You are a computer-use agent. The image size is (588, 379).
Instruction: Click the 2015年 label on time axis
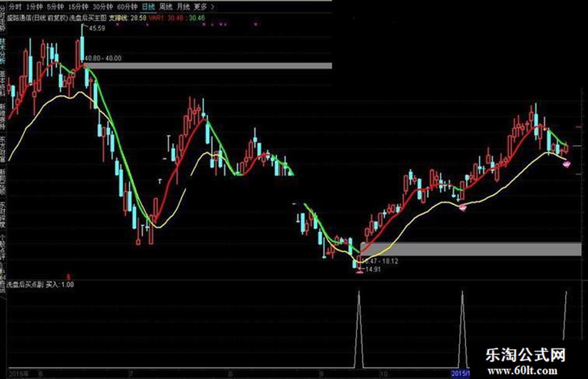coord(19,374)
